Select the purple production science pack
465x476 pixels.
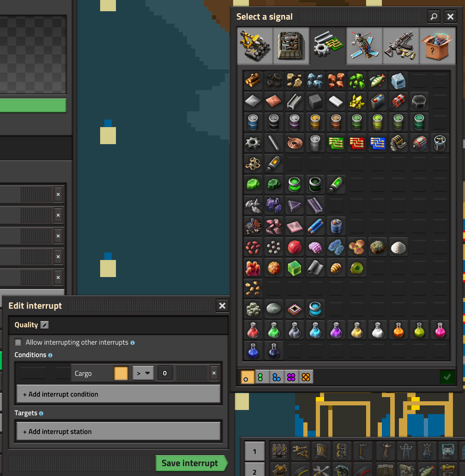tap(336, 330)
